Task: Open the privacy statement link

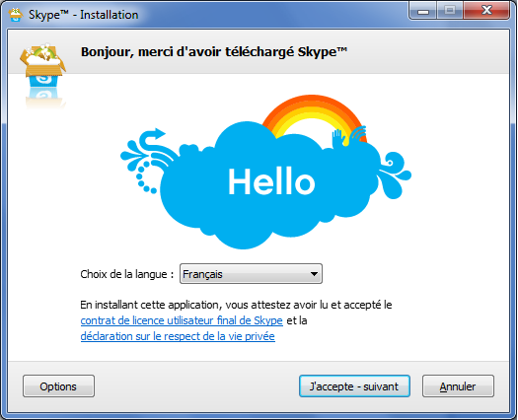Action: [x=178, y=336]
